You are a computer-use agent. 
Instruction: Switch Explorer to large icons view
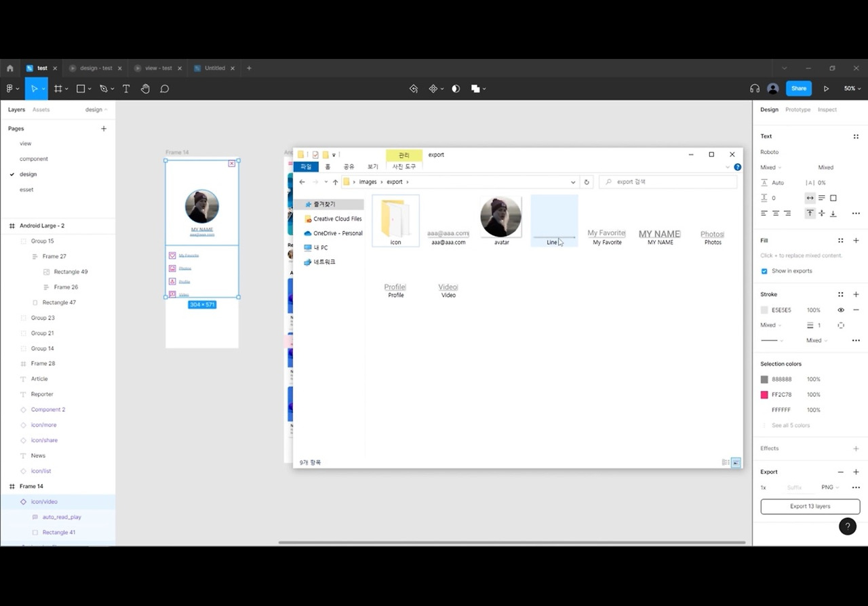[736, 463]
